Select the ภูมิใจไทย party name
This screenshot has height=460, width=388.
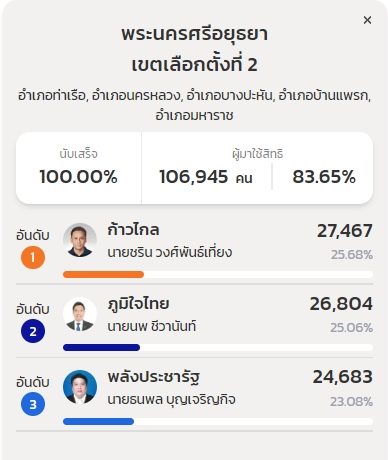click(138, 304)
